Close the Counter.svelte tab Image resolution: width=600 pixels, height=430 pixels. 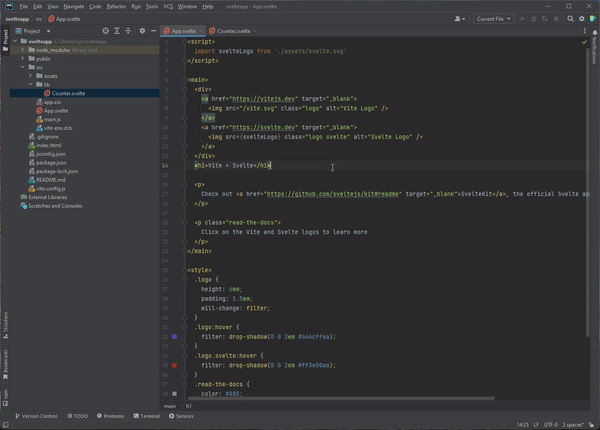(255, 31)
